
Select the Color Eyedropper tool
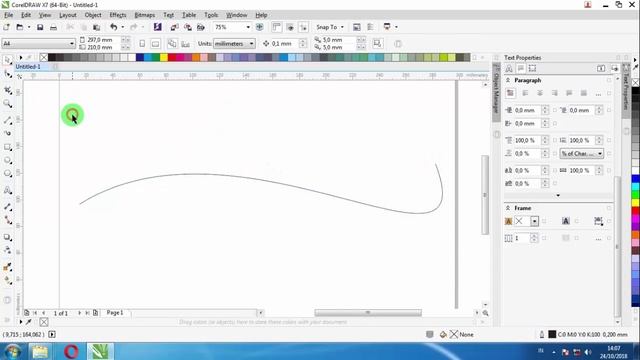point(7,267)
